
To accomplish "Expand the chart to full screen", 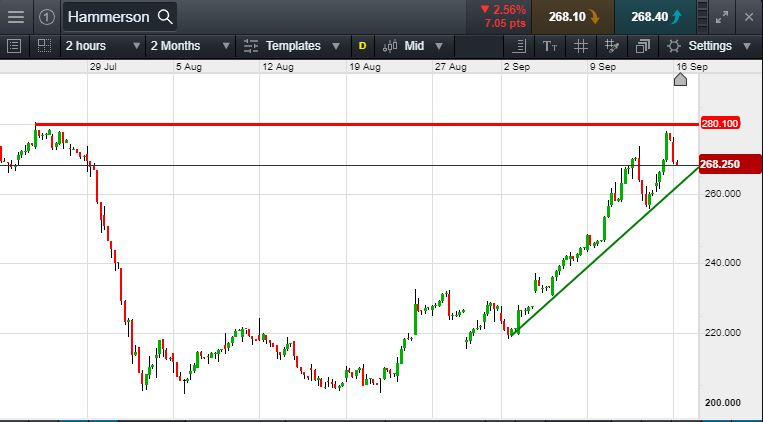I will click(722, 18).
